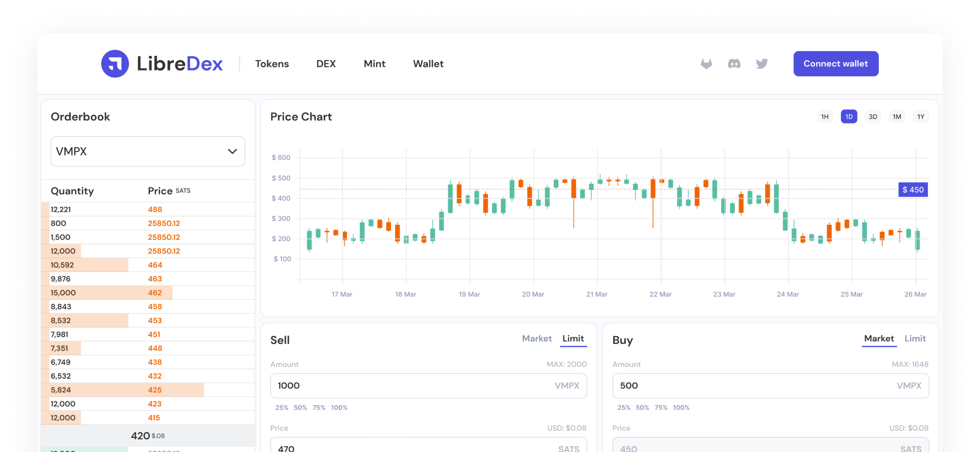
Task: Open the GitLab social icon link
Action: 706,64
